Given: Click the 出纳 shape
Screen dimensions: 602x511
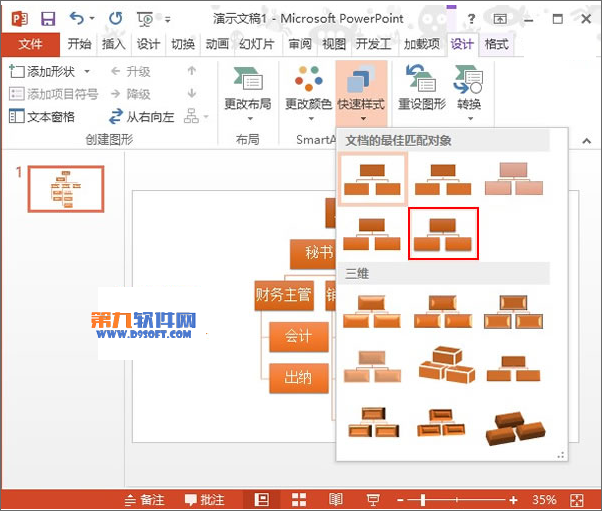Looking at the screenshot, I should point(299,378).
